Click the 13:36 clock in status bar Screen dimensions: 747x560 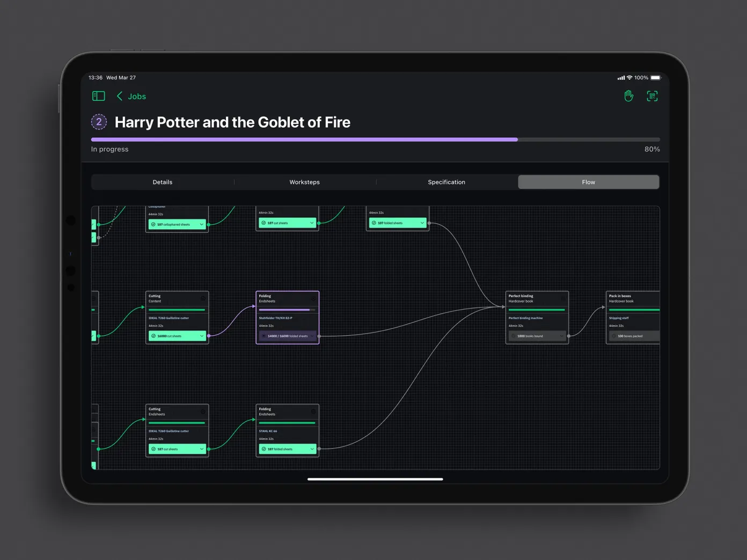(96, 78)
